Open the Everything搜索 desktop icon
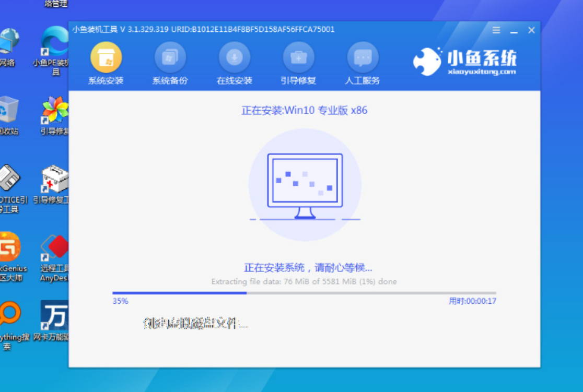Viewport: 583px width, 392px height. tap(14, 326)
